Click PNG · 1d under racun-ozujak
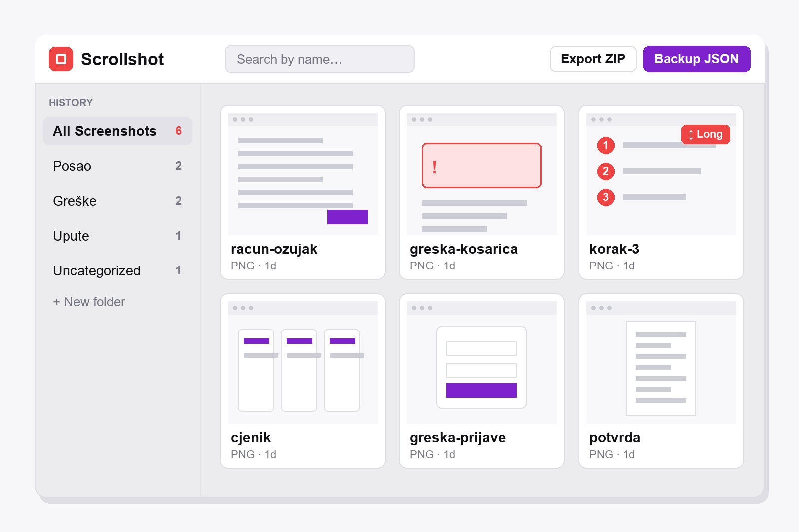Image resolution: width=799 pixels, height=532 pixels. [x=253, y=266]
